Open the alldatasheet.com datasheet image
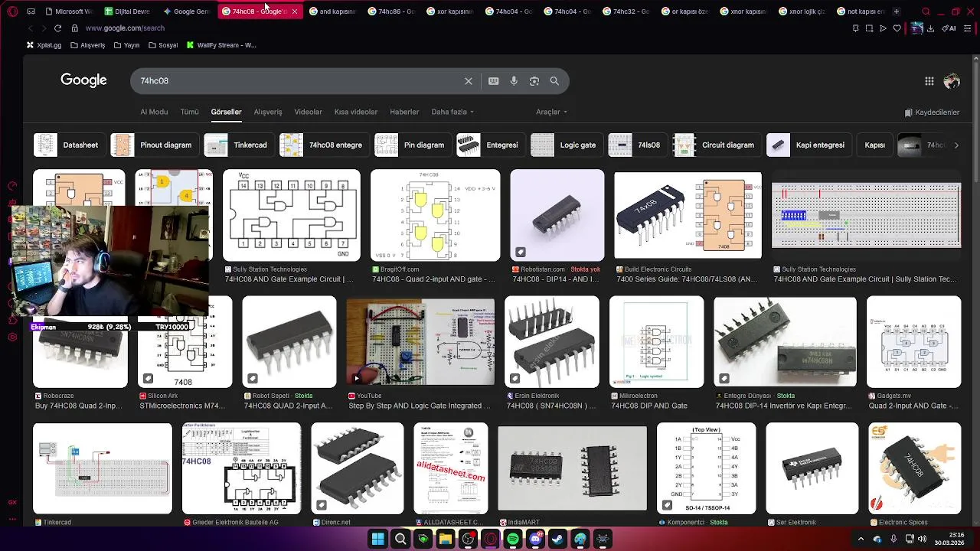Image resolution: width=980 pixels, height=551 pixels. click(450, 468)
